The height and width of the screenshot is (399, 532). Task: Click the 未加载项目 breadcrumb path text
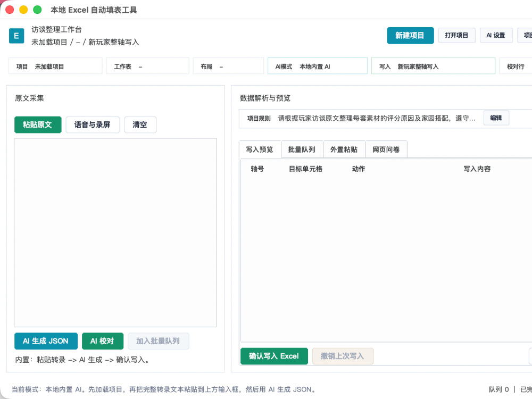85,42
